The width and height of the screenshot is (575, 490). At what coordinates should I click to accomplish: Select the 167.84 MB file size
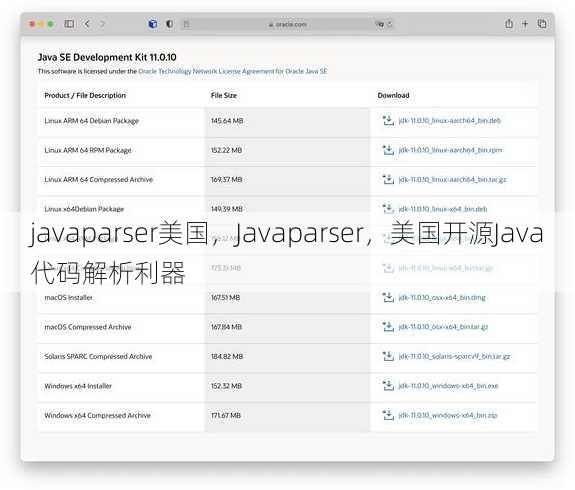(x=226, y=327)
